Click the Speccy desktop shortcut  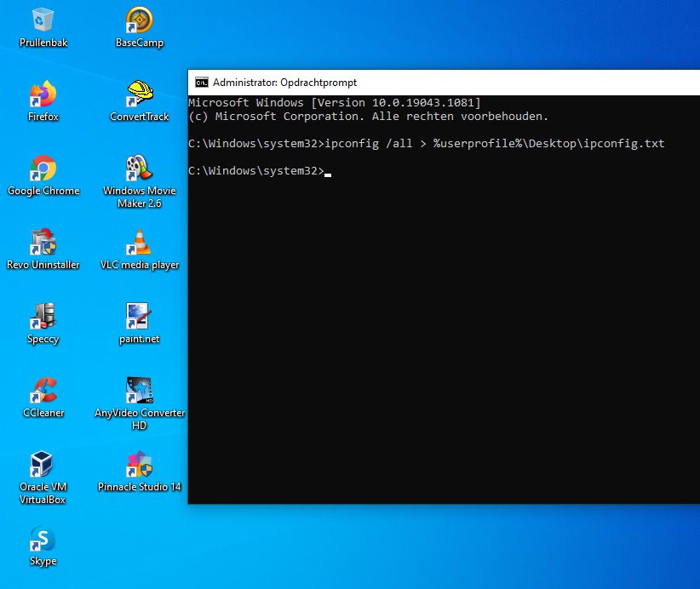(x=43, y=317)
